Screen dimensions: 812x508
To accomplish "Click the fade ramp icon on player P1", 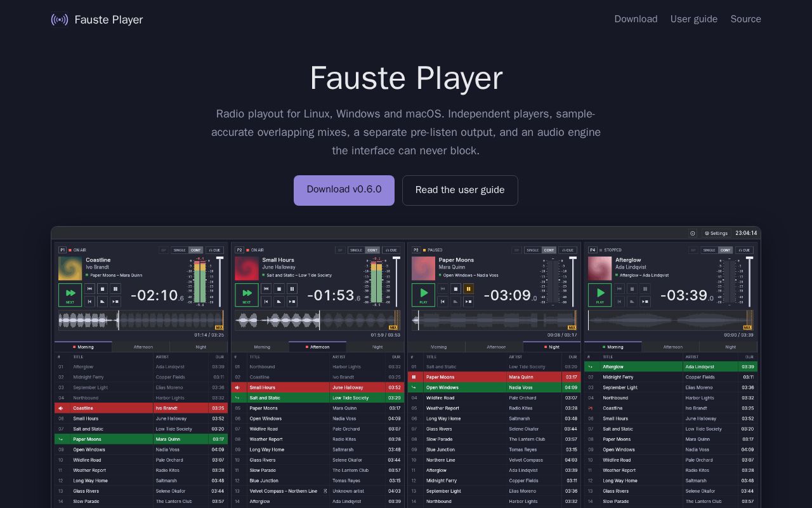I will coord(102,302).
